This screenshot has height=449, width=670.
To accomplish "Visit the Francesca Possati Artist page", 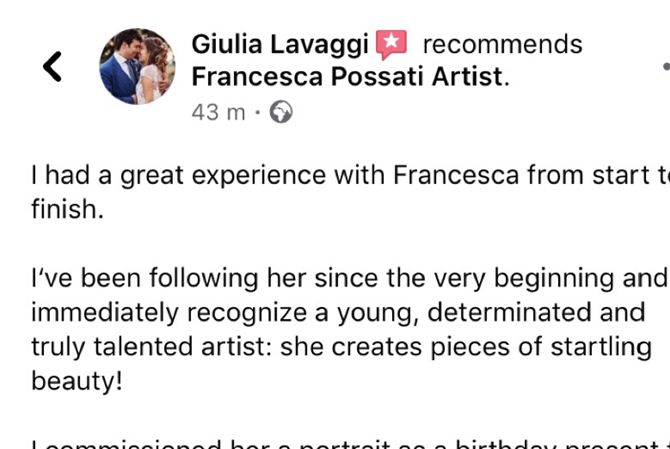I will 347,77.
